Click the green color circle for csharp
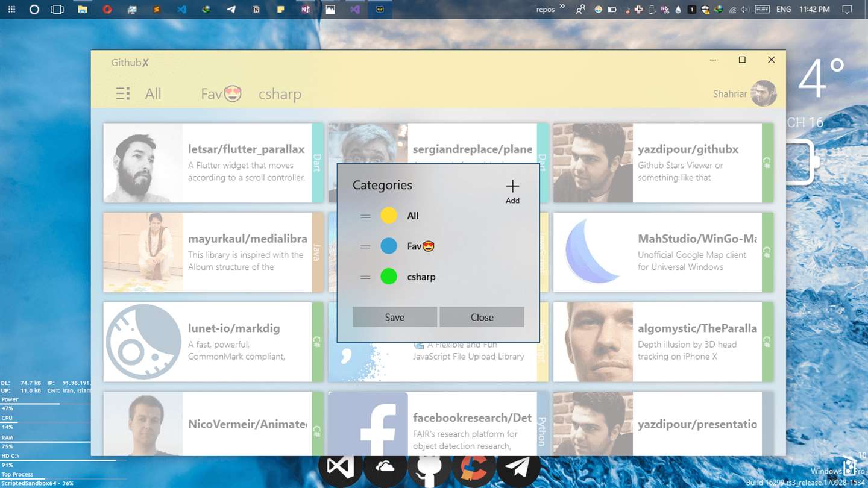868x488 pixels. tap(389, 277)
